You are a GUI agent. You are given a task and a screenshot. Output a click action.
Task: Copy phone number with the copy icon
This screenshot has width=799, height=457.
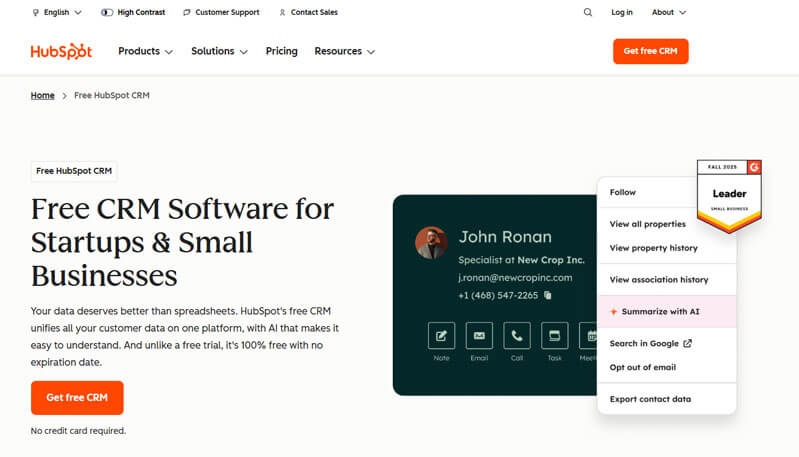[548, 295]
